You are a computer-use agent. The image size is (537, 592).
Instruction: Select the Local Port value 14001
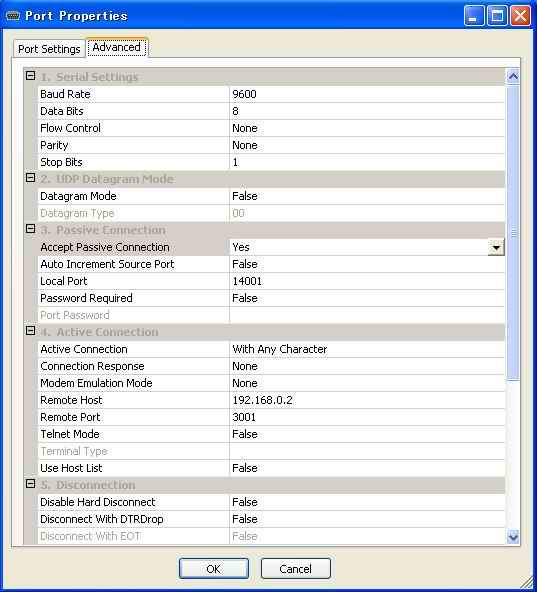coord(367,281)
